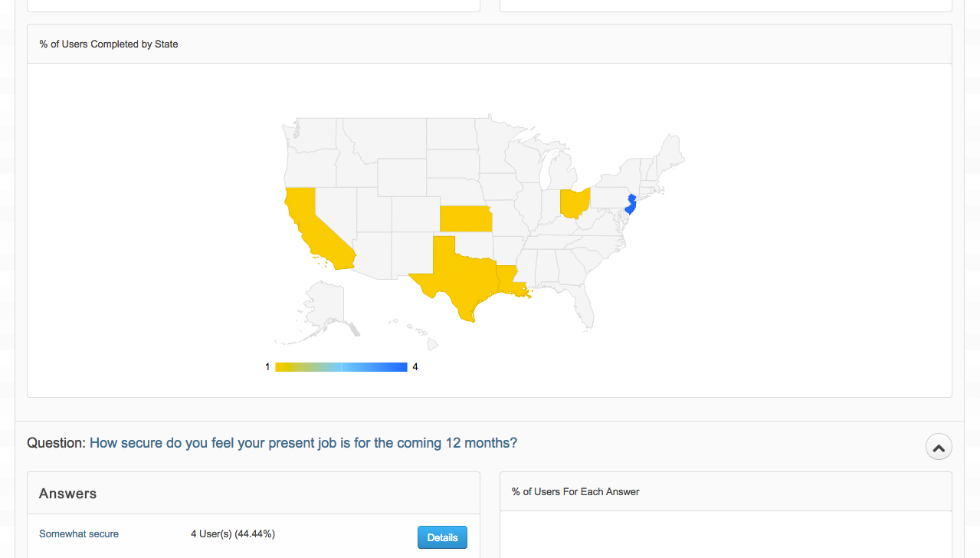Image resolution: width=980 pixels, height=558 pixels.
Task: Click Maine on the map
Action: tap(672, 148)
